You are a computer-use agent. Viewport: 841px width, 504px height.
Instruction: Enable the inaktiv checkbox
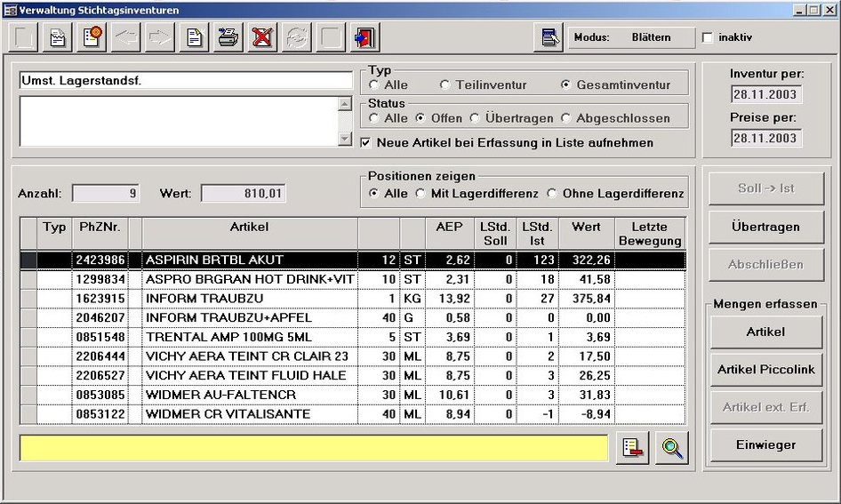[708, 38]
